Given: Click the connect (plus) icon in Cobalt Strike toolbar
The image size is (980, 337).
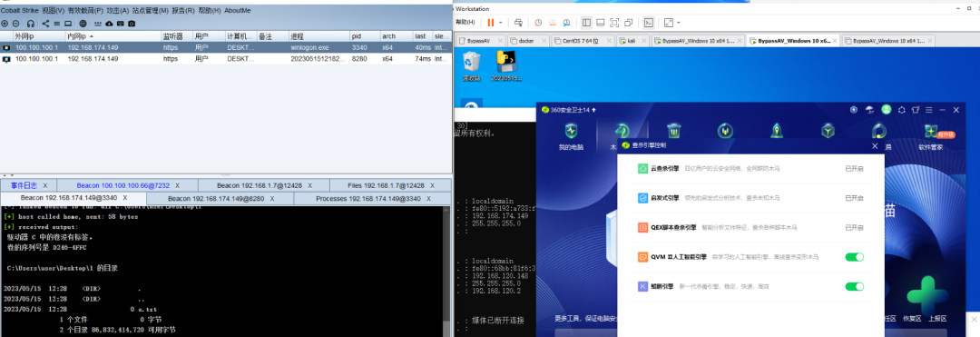Looking at the screenshot, I should (5, 23).
